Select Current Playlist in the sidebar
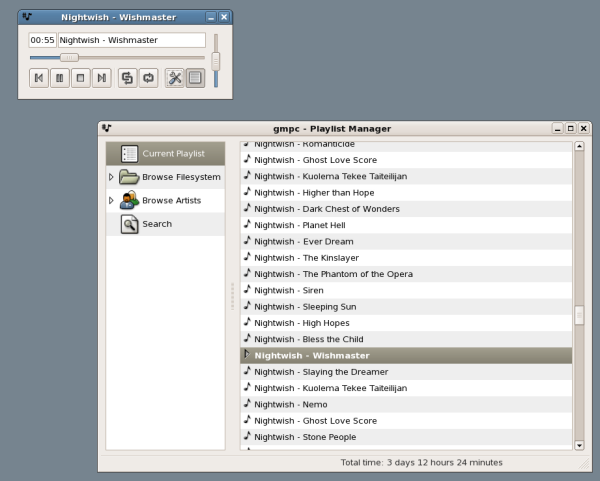The width and height of the screenshot is (600, 481). click(x=172, y=154)
